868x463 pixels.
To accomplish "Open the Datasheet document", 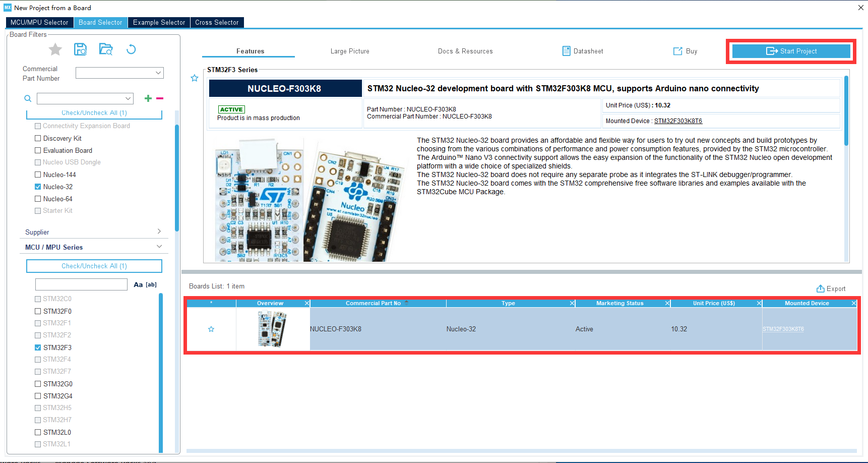I will pyautogui.click(x=583, y=51).
